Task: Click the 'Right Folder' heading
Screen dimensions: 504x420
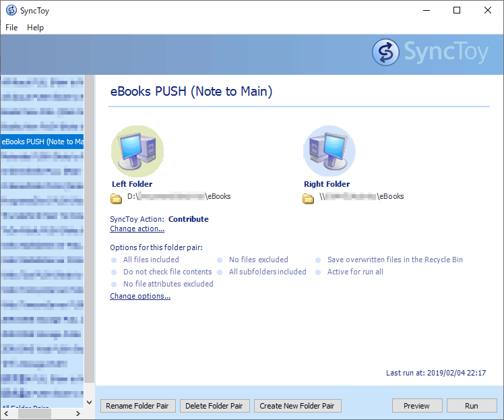Action: [x=327, y=184]
